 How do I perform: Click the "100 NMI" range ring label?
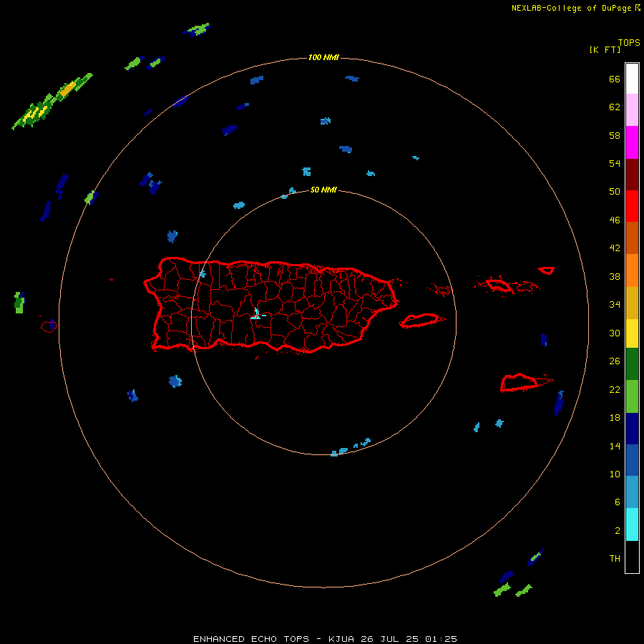coord(323,57)
